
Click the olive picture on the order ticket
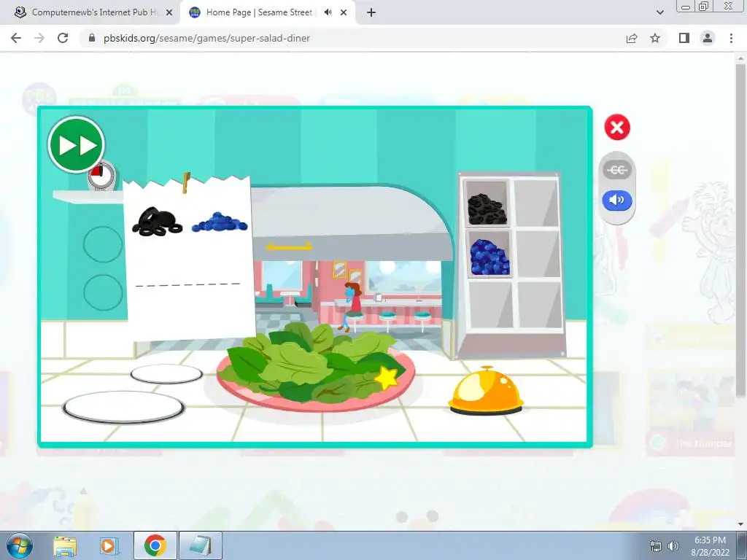pos(158,222)
